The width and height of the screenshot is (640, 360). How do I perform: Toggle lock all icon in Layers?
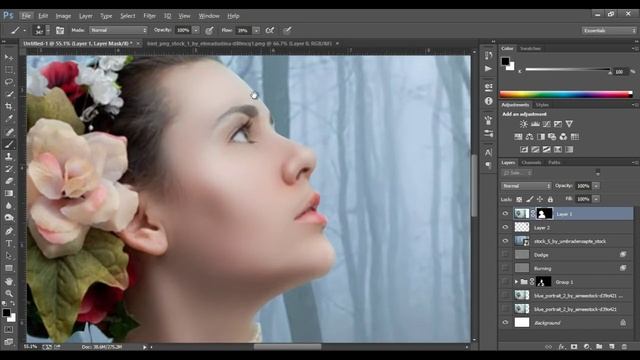[x=550, y=199]
